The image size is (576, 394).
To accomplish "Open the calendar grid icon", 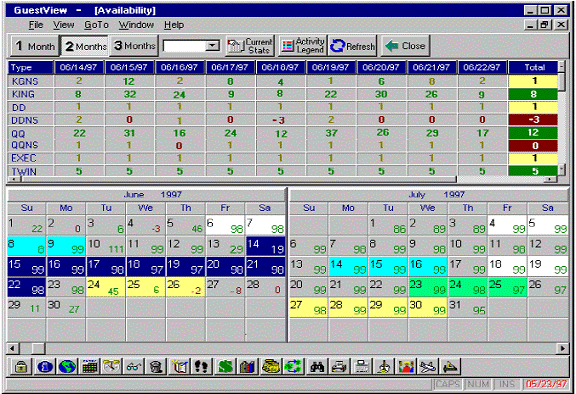I will point(89,366).
